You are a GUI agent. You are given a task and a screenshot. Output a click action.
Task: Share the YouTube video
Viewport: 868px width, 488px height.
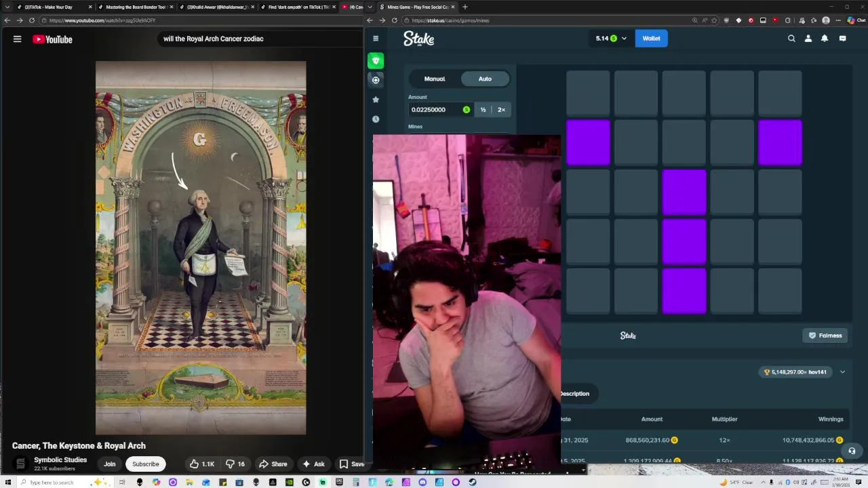point(273,464)
